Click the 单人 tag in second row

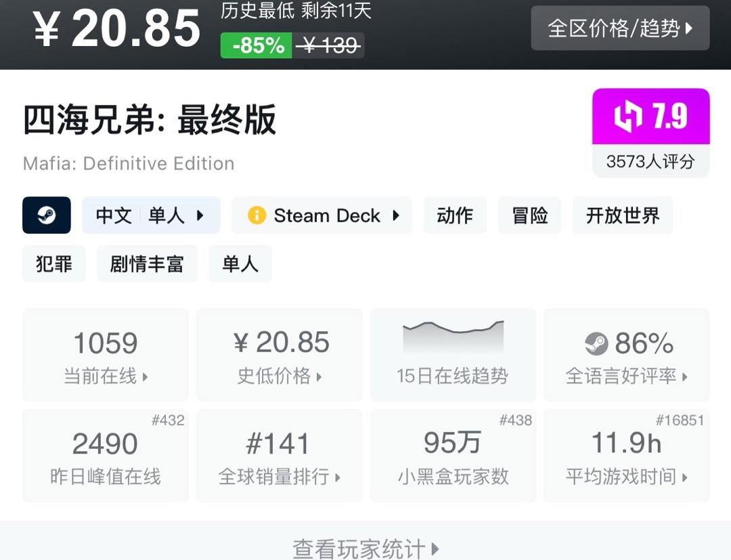point(240,263)
